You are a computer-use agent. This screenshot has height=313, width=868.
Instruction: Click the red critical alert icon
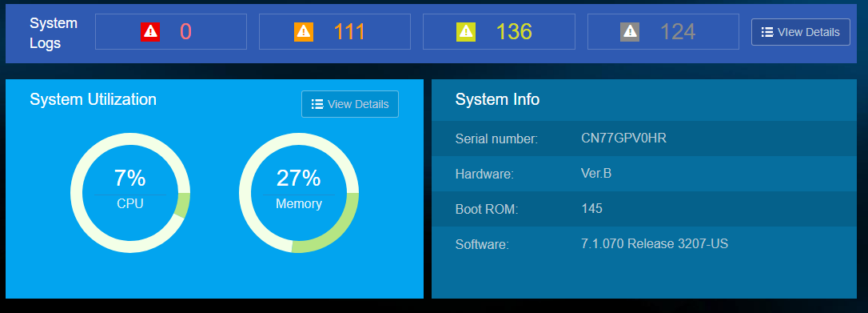pos(150,32)
